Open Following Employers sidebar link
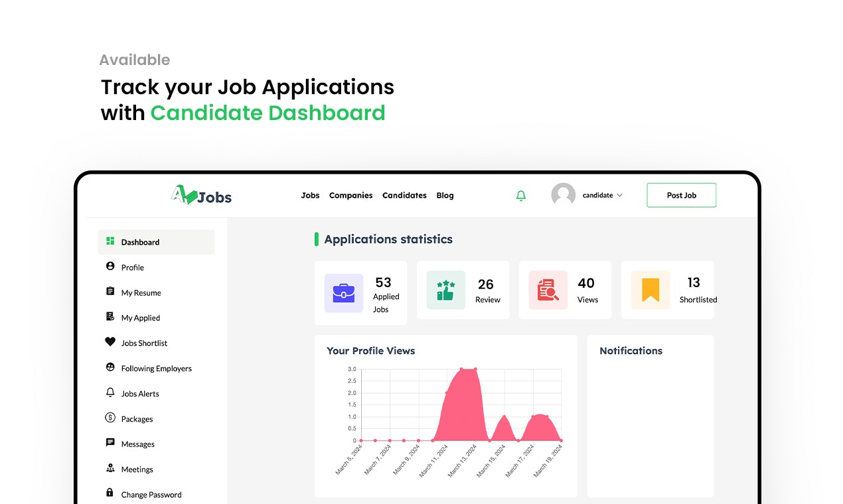Image resolution: width=843 pixels, height=504 pixels. click(156, 368)
